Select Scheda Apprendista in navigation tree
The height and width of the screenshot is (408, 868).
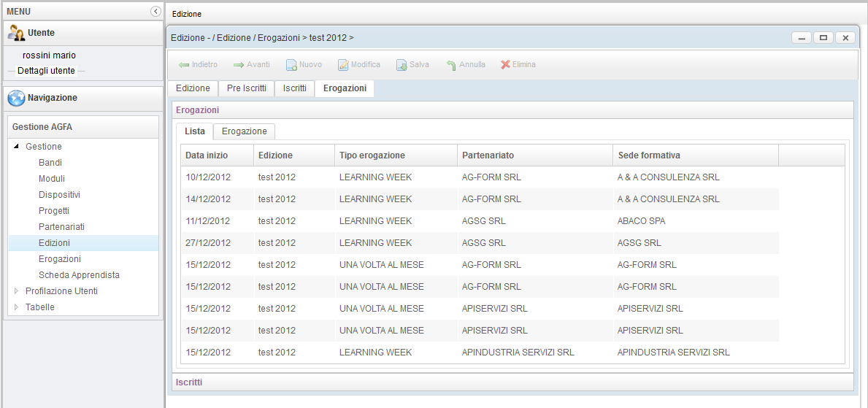[x=79, y=275]
